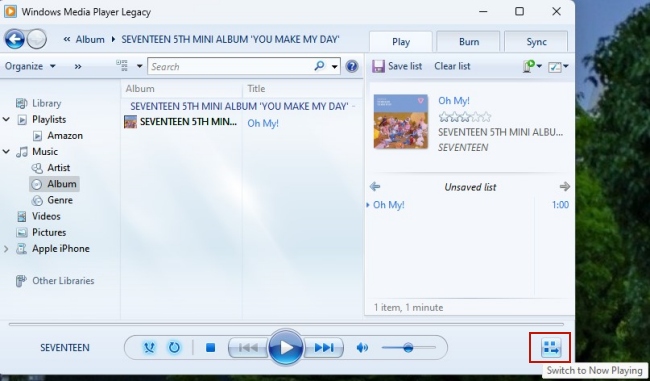Switch to the Burn tab
Image resolution: width=650 pixels, height=381 pixels.
[x=468, y=42]
